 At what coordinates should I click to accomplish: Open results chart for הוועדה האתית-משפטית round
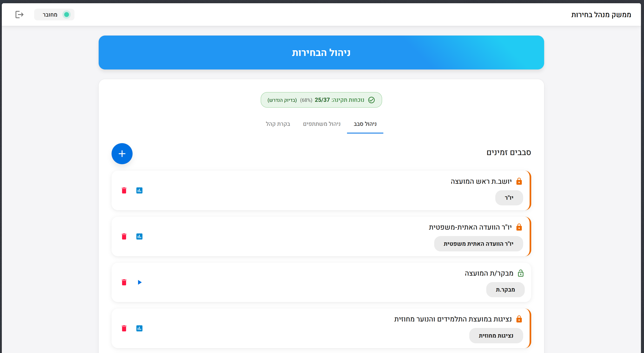pos(139,236)
